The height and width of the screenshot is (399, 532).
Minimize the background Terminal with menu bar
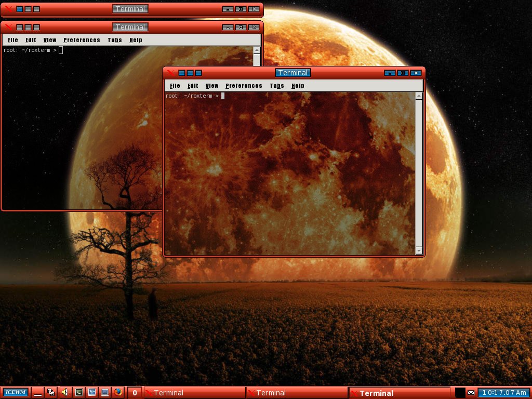(x=228, y=27)
